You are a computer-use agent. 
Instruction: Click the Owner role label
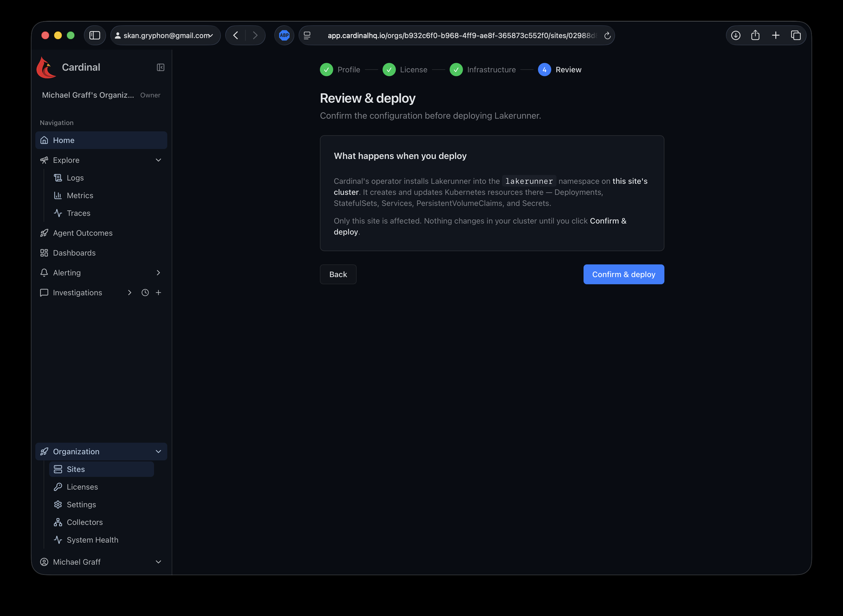tap(150, 95)
